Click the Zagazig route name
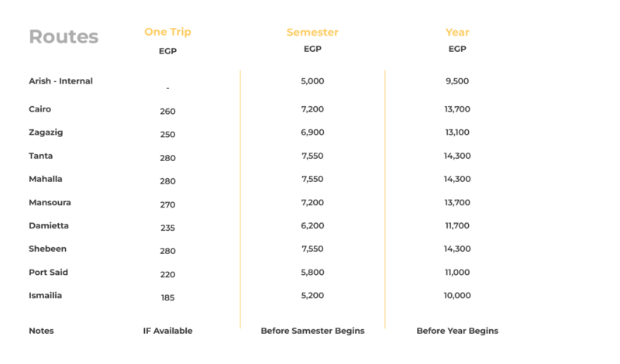The height and width of the screenshot is (364, 620). (46, 132)
